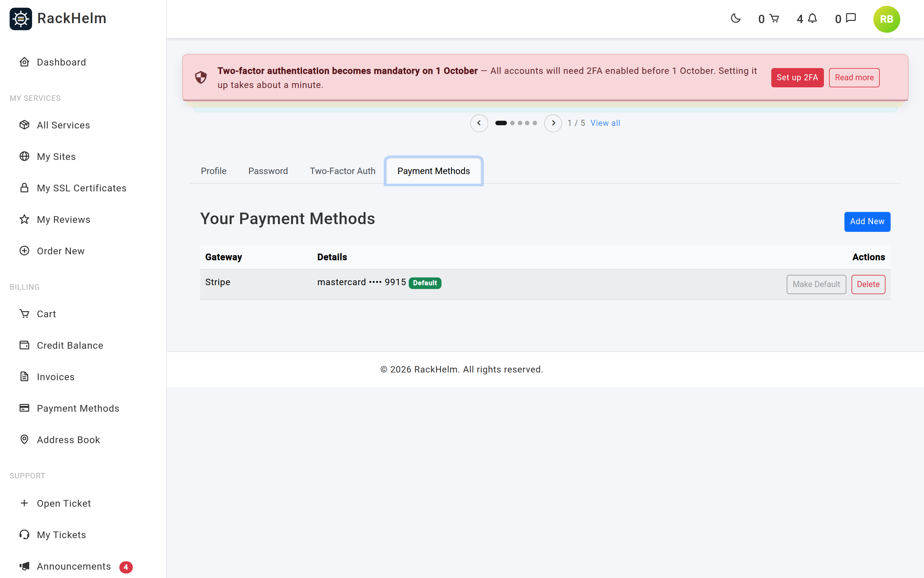Click the shield icon in 2FA banner
The height and width of the screenshot is (578, 924).
(201, 78)
